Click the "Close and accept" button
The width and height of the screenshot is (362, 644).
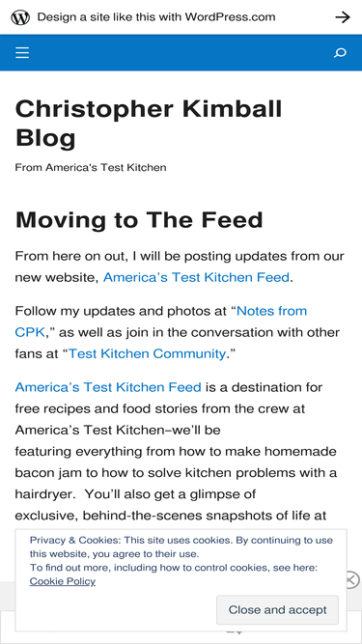(x=277, y=609)
